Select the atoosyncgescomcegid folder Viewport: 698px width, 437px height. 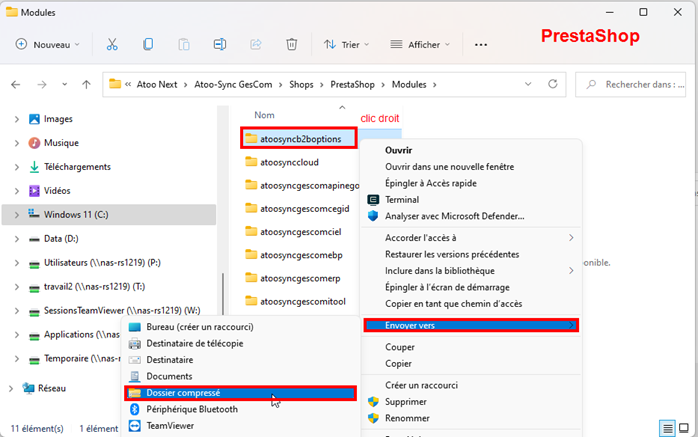point(304,209)
